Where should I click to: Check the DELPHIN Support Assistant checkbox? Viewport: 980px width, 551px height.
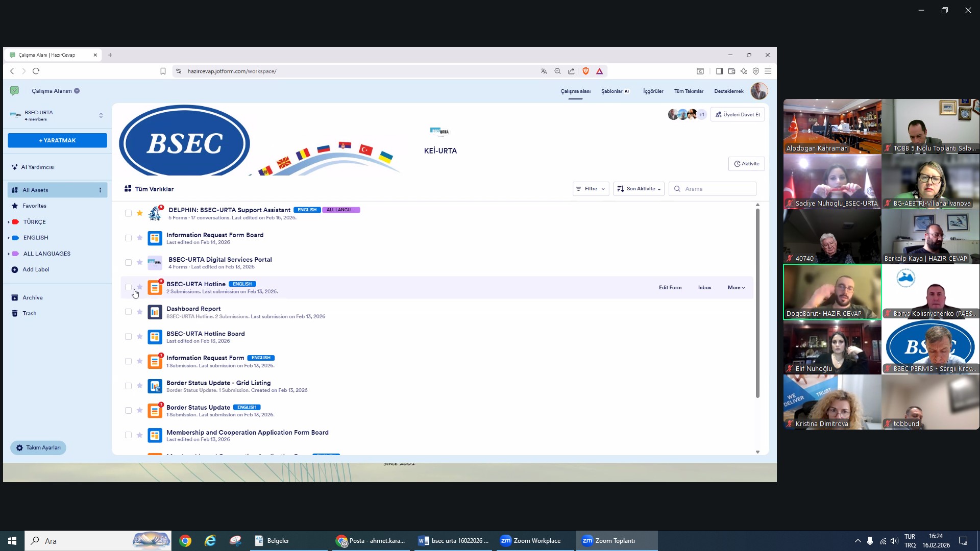click(128, 213)
